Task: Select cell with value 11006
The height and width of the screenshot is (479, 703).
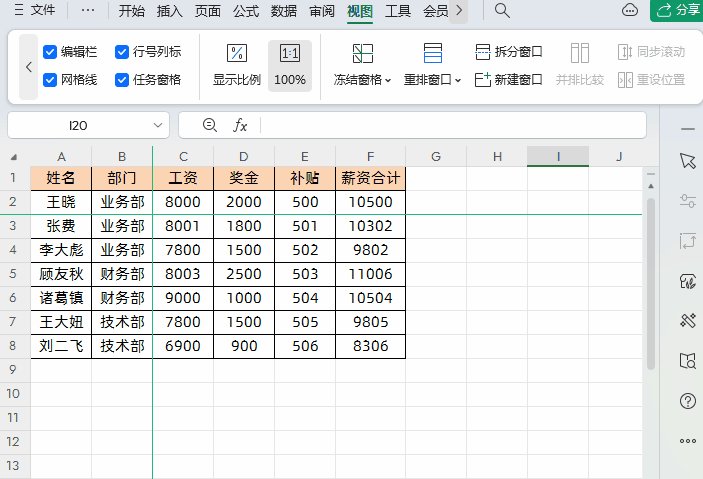Action: 370,274
